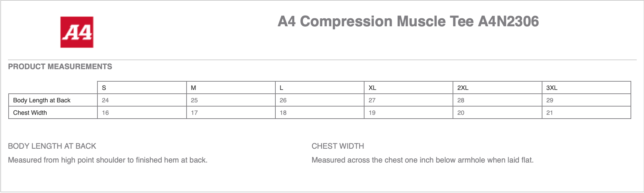Click the Chest Width row label
644x193 pixels.
tap(30, 113)
